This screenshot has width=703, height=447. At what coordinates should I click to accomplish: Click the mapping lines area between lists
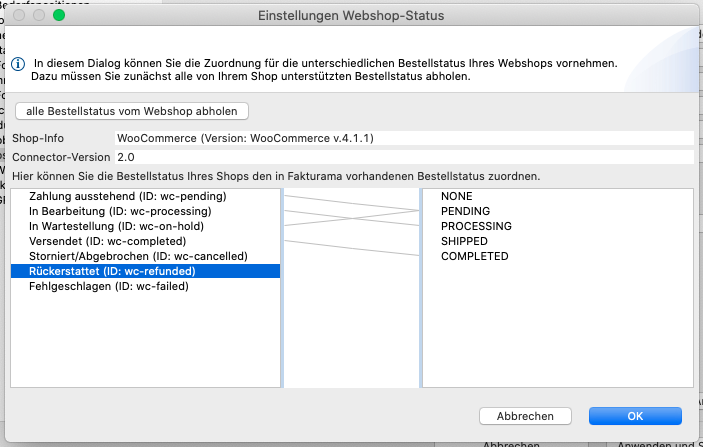point(352,288)
